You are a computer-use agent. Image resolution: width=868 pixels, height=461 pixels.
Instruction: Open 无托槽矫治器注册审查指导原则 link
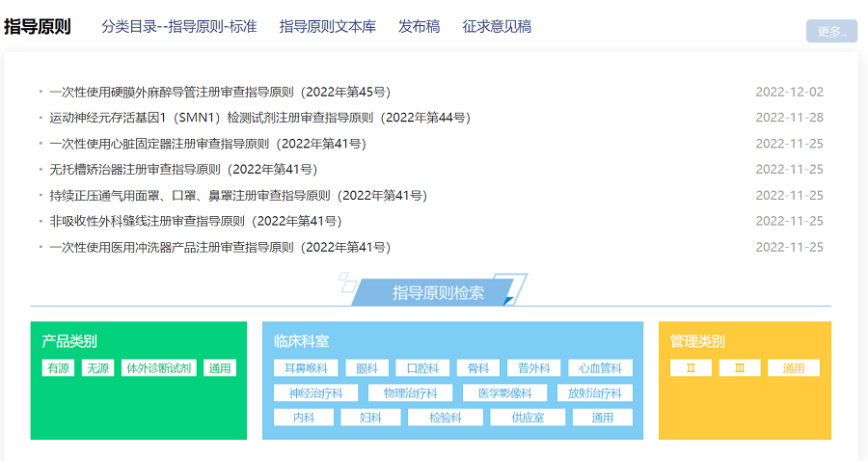pyautogui.click(x=183, y=170)
